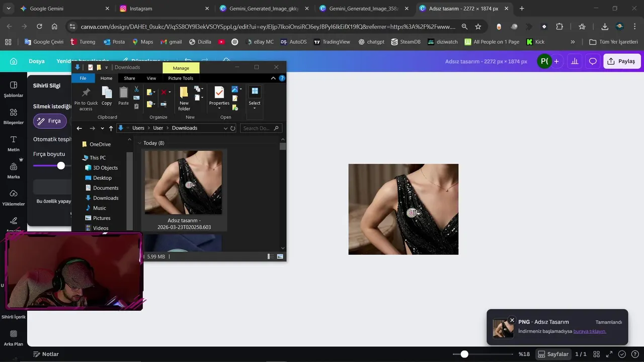The image size is (644, 362).
Task: Click the Paylaş share button
Action: tap(622, 61)
